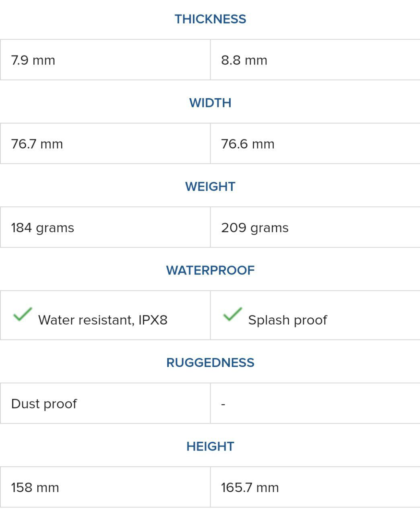Select the THICKNESS section heading
This screenshot has width=420, height=515.
[210, 19]
